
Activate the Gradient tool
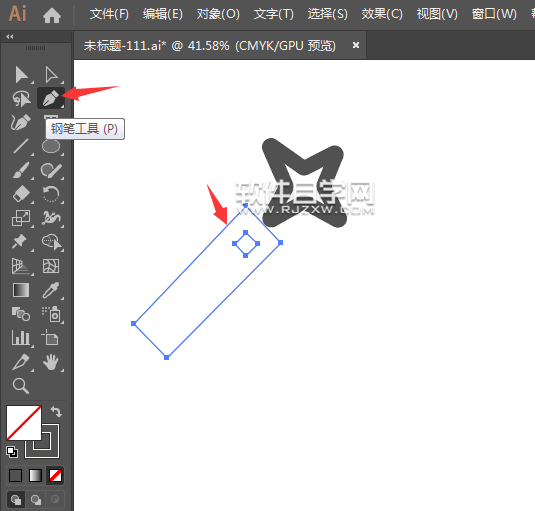click(21, 290)
